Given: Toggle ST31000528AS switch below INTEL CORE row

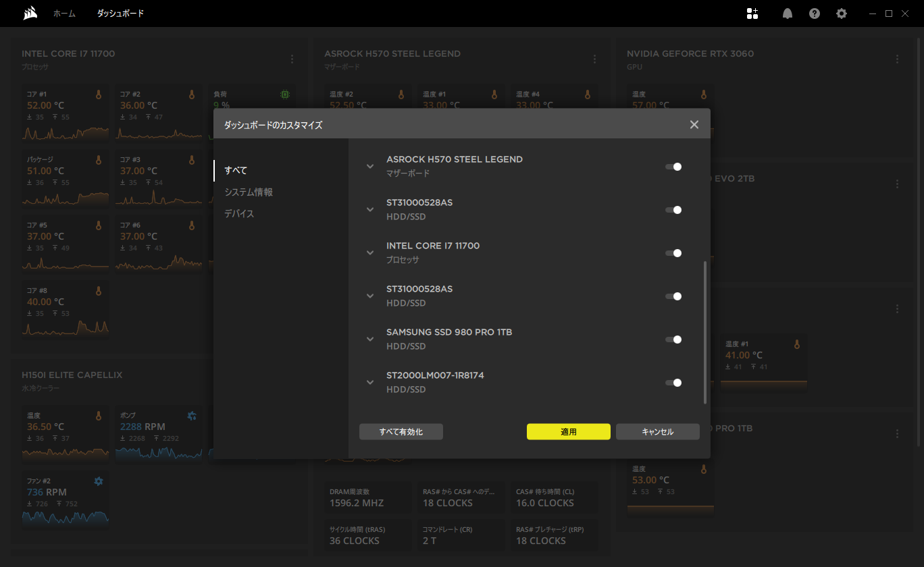Looking at the screenshot, I should coord(673,296).
